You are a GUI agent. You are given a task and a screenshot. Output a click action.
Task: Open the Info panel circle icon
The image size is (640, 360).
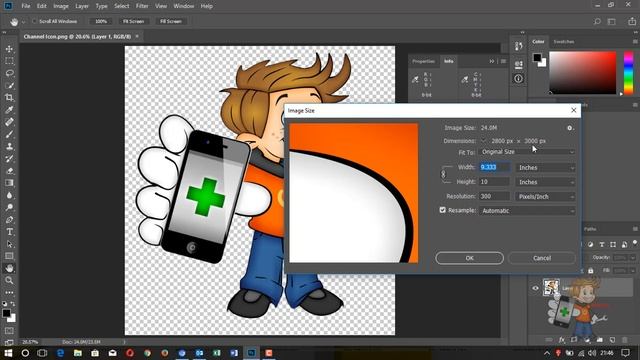pyautogui.click(x=518, y=78)
